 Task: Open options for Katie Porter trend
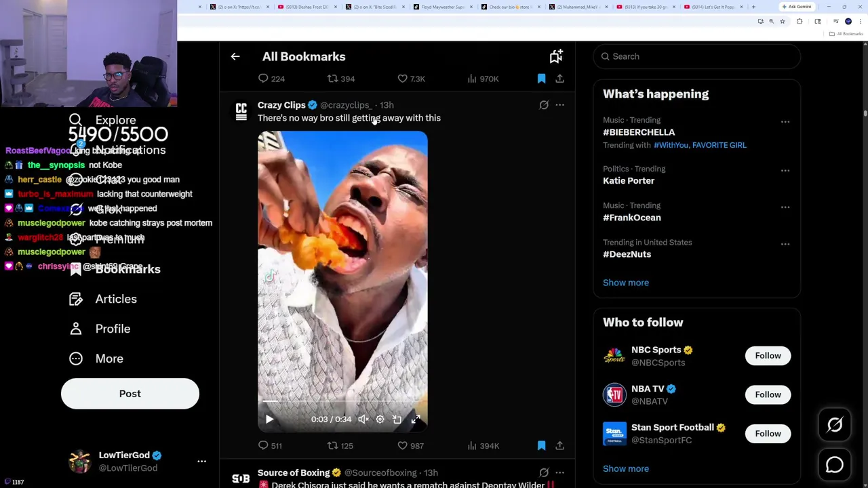(785, 171)
